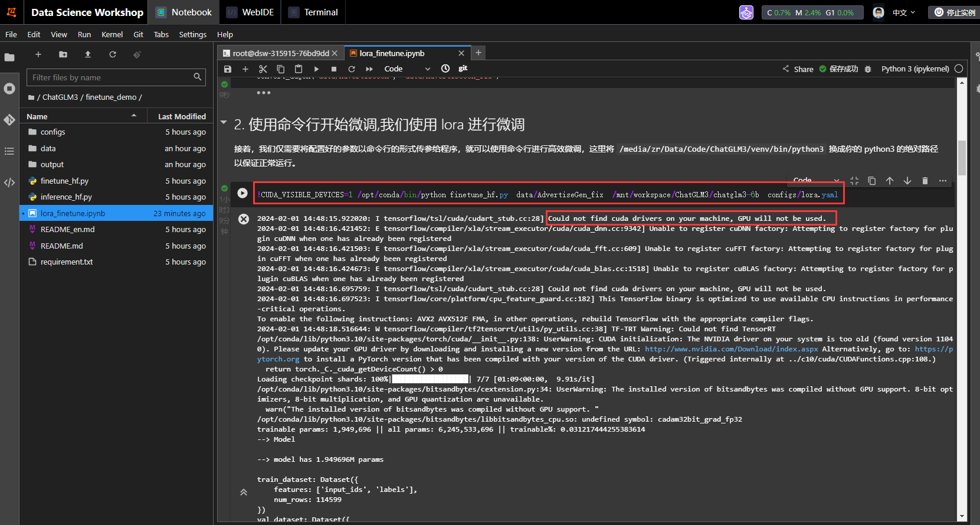Open the Git menu
This screenshot has width=980, height=525.
tap(139, 34)
